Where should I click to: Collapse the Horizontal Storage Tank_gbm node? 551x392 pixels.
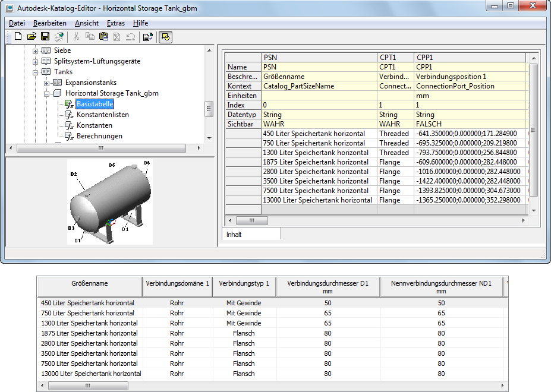tap(46, 94)
